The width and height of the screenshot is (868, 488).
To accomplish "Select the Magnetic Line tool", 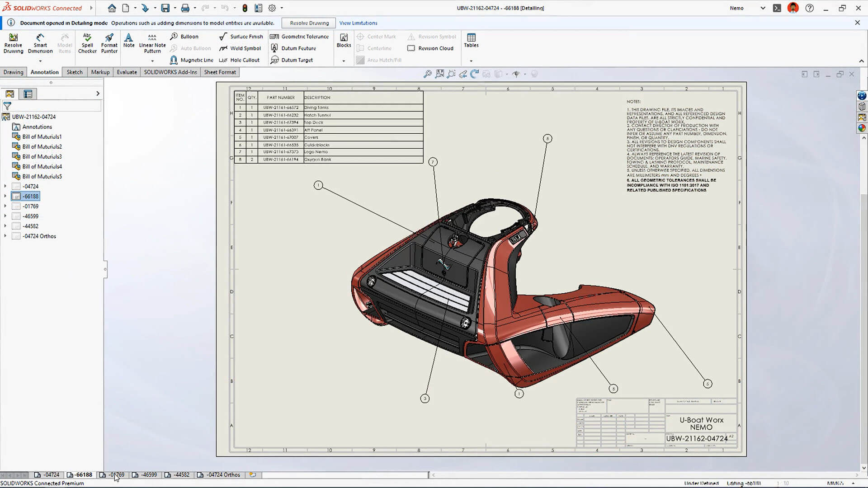I will point(191,60).
